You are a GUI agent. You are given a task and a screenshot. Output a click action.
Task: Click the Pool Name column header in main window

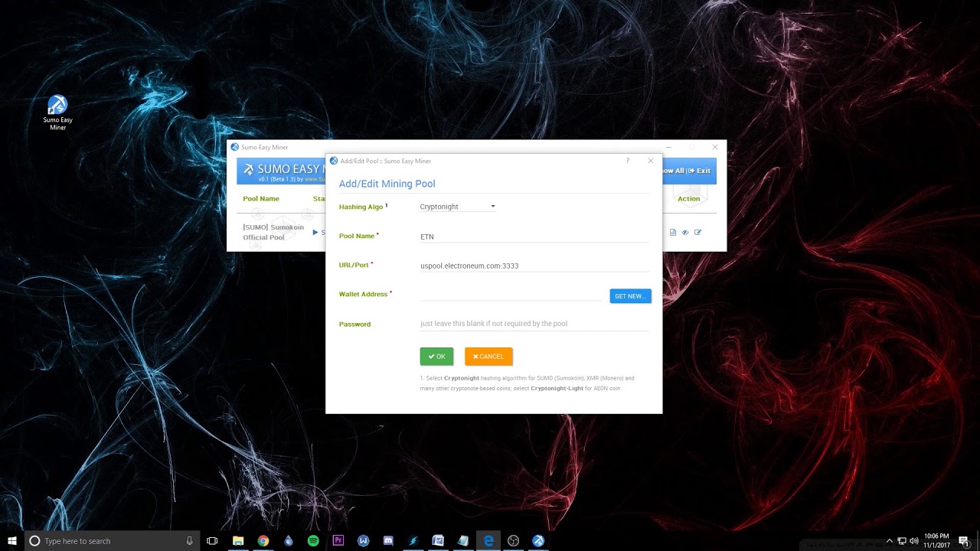point(261,199)
